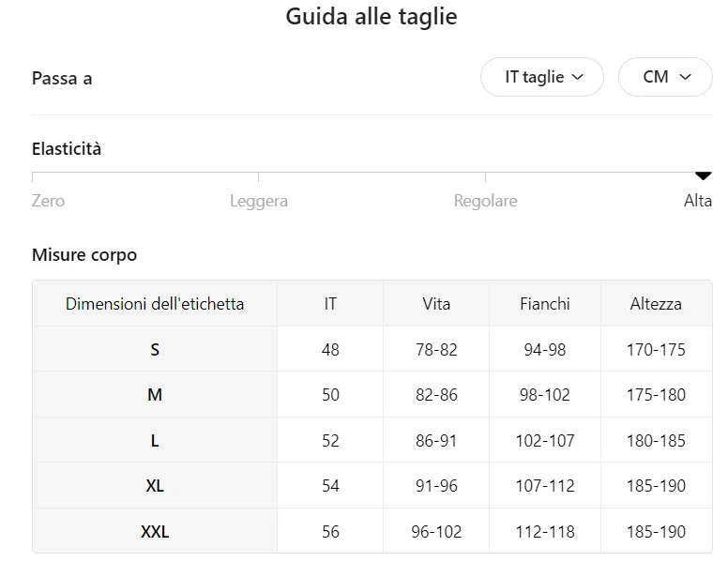728x562 pixels.
Task: Click the Regolare elasticity label
Action: pyautogui.click(x=485, y=201)
